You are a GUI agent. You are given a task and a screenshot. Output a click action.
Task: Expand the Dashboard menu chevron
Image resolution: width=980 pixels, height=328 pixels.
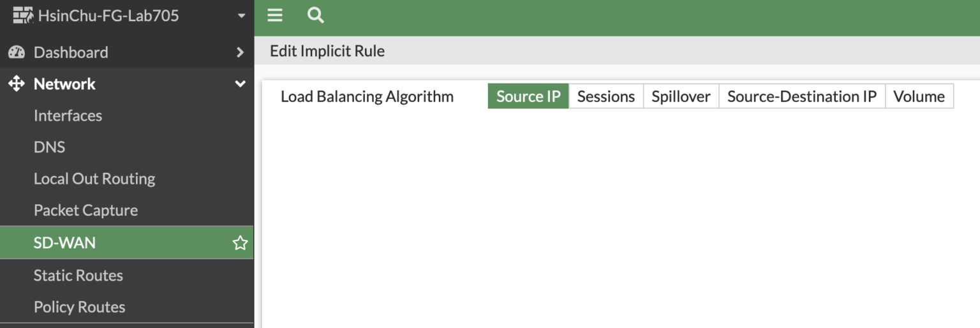pos(240,52)
